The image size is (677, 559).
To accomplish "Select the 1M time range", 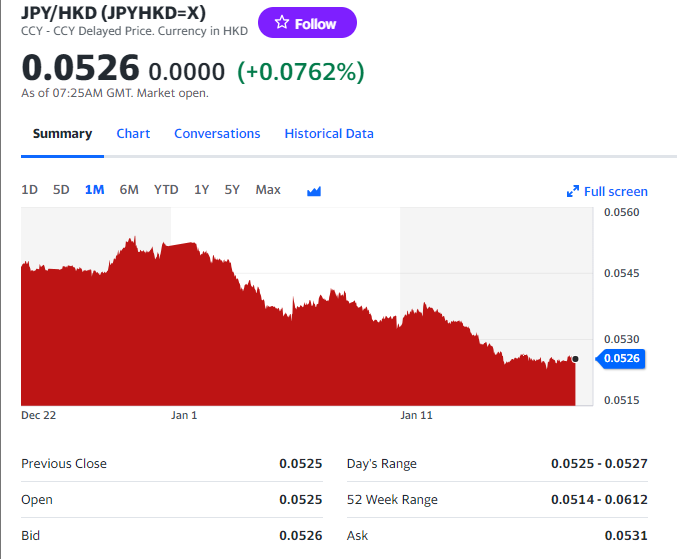I will pos(95,190).
